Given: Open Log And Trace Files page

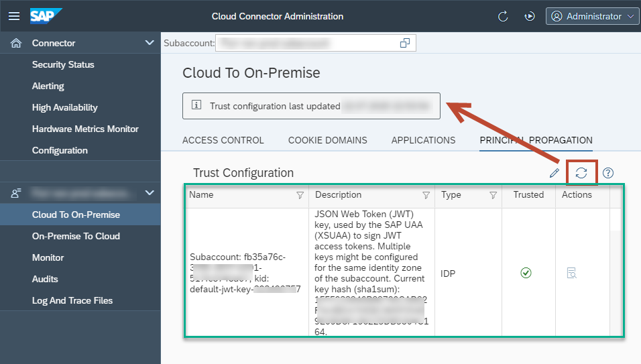Looking at the screenshot, I should [x=72, y=301].
